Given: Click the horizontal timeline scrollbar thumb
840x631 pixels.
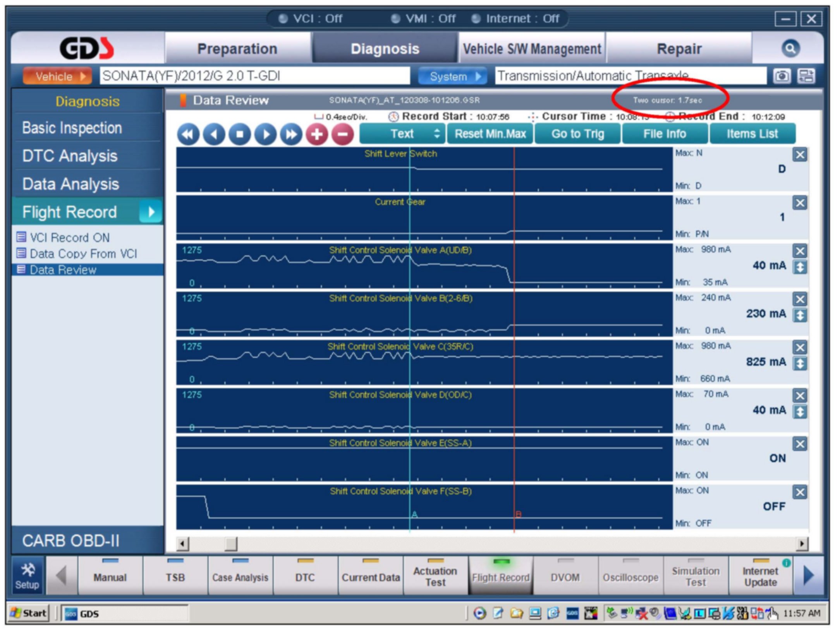Looking at the screenshot, I should tap(231, 543).
